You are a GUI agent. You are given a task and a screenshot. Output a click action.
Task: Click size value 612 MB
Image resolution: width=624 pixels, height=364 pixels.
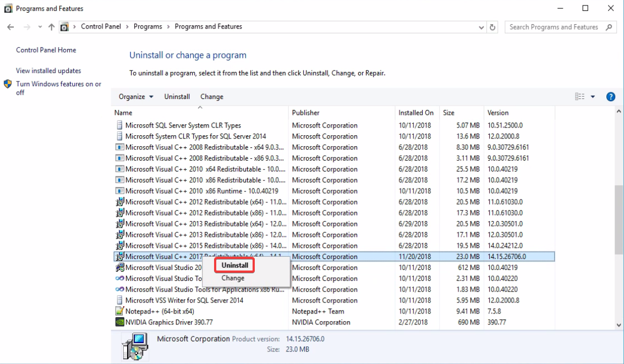pos(469,267)
